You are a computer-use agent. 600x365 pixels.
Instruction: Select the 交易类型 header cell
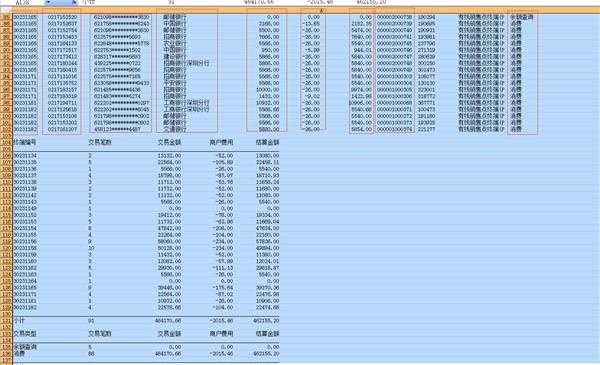(25, 334)
